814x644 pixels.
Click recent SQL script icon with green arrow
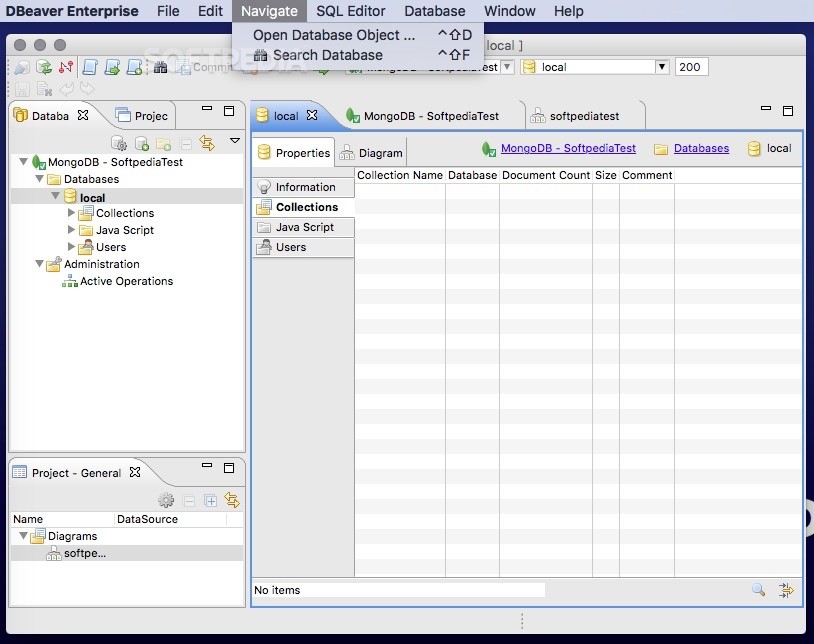[x=112, y=67]
